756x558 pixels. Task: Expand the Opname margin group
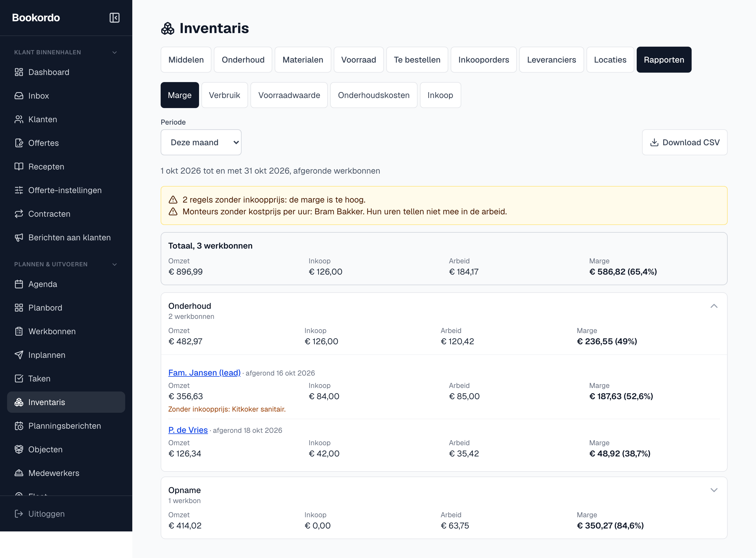click(714, 490)
